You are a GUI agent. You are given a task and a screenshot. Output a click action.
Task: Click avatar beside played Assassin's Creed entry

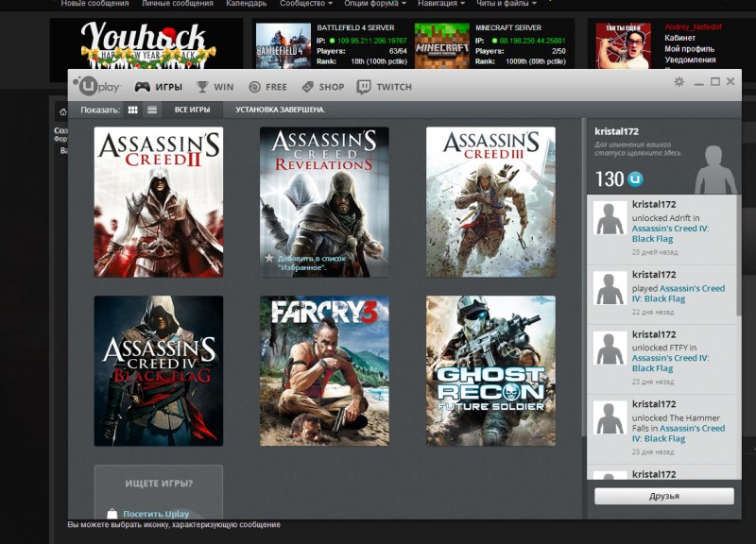coord(610,288)
